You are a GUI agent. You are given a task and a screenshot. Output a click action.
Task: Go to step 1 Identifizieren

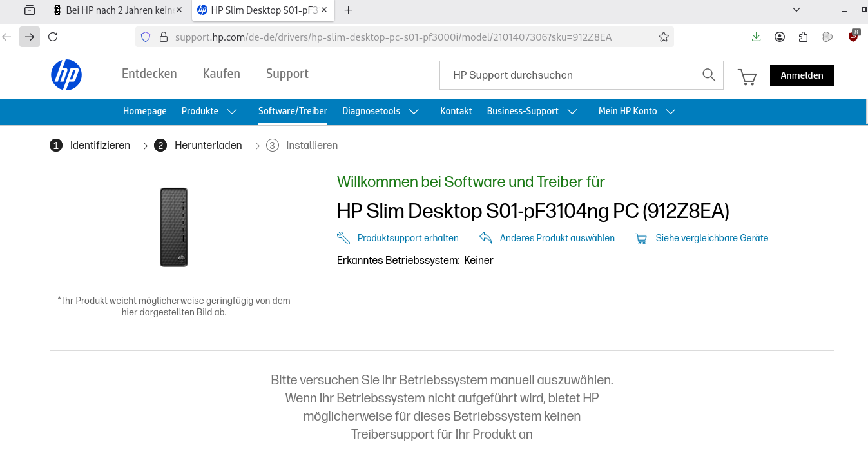point(90,145)
